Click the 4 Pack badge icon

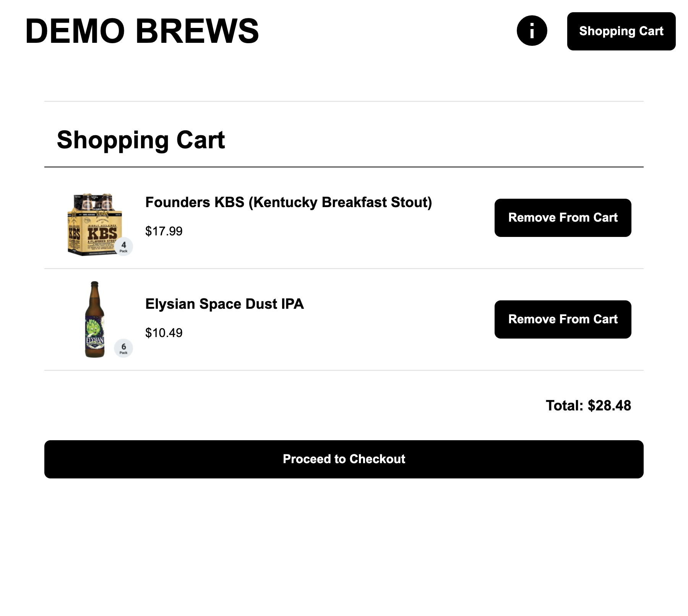click(x=123, y=246)
